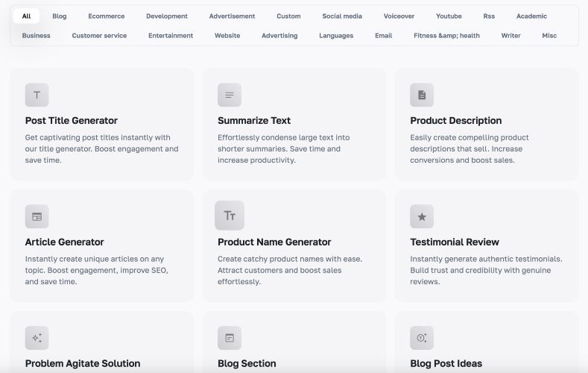Click text 'Get captivating post titles instantly'
The height and width of the screenshot is (373, 588).
click(x=90, y=138)
